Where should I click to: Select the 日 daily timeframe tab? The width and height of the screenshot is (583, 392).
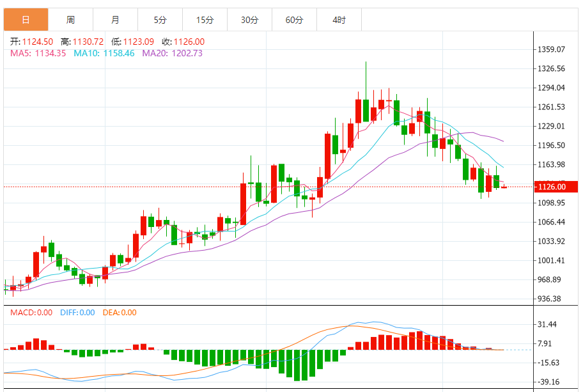click(26, 20)
